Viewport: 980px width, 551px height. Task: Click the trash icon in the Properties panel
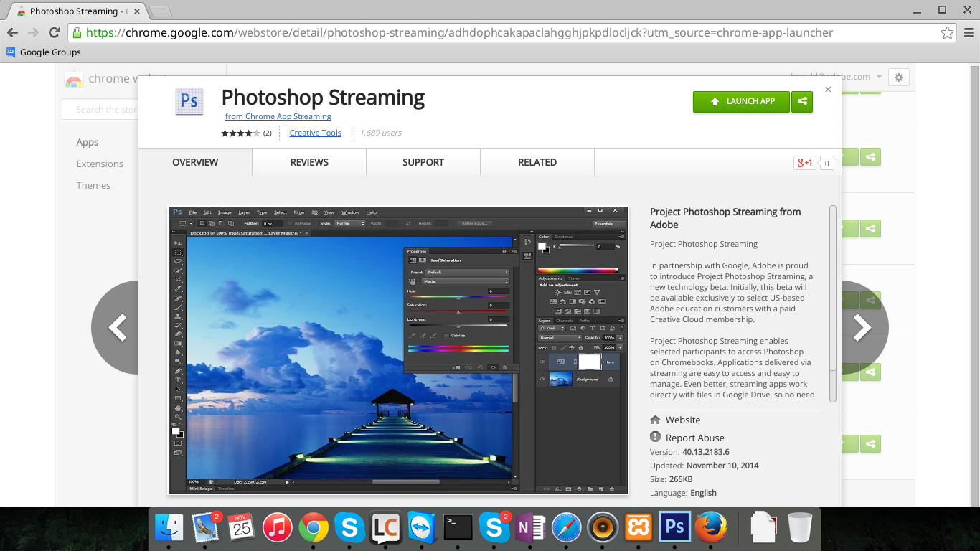504,367
